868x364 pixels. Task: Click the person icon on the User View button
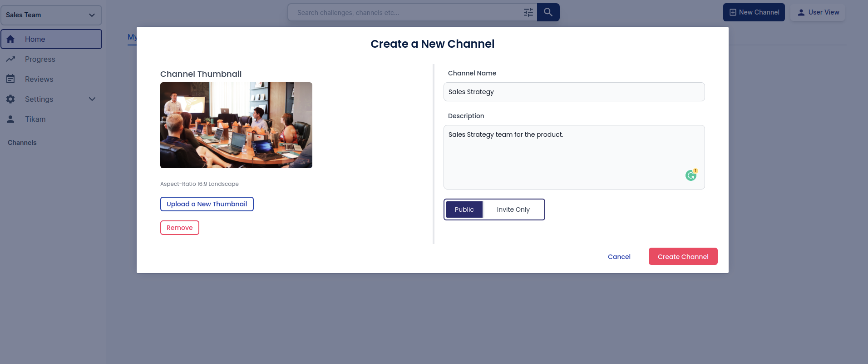[x=801, y=12]
